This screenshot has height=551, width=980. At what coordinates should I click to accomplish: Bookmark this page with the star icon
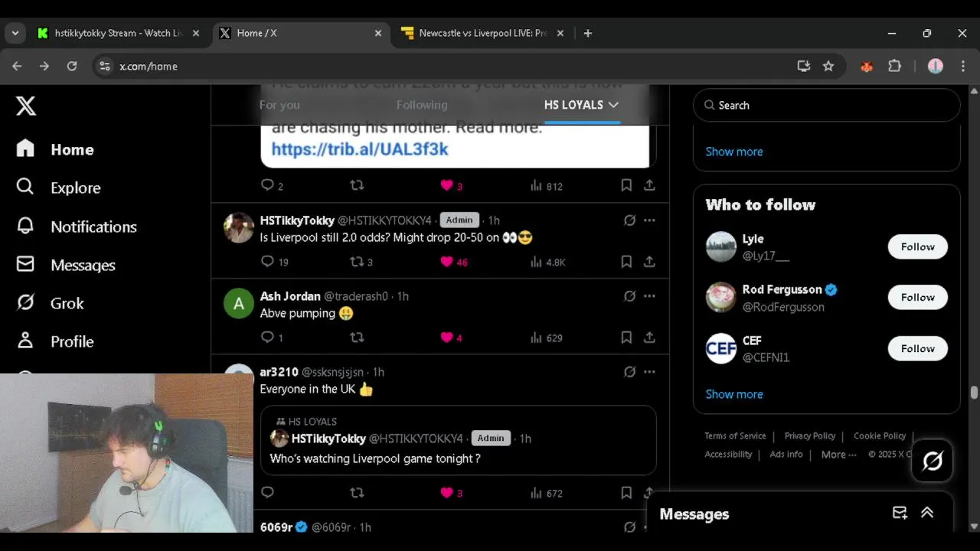(x=828, y=67)
